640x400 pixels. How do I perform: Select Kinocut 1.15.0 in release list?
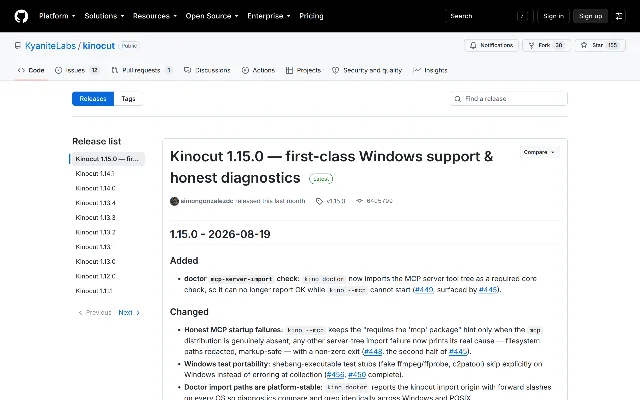[107, 159]
